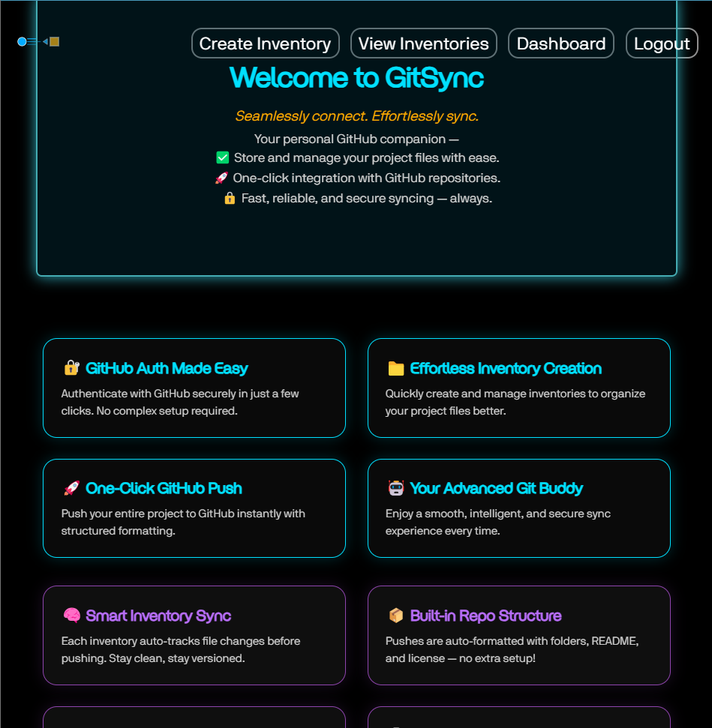Click the Logout button
Screen dimensions: 712x728
pos(662,43)
